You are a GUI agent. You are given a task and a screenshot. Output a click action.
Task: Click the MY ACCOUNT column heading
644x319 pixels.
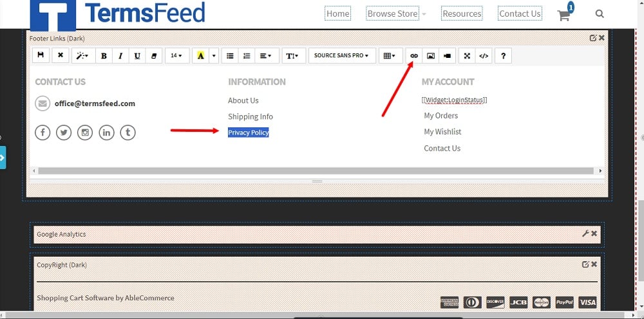[x=448, y=82]
